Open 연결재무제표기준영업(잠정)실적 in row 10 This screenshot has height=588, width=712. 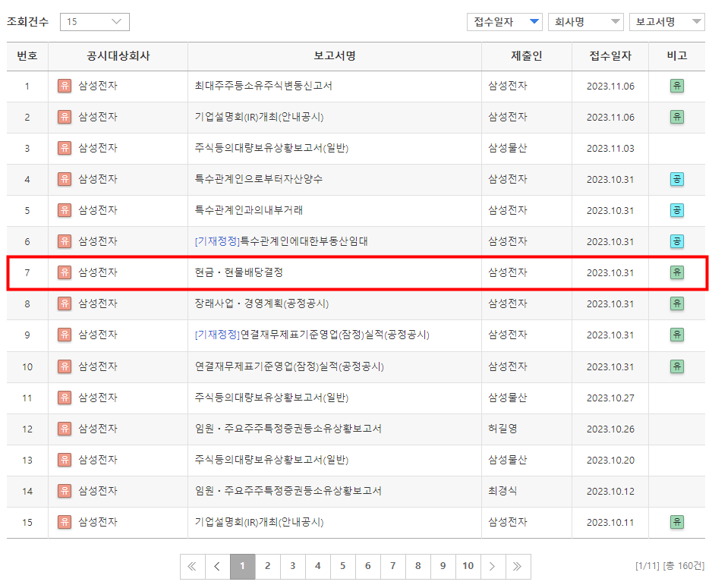(289, 366)
